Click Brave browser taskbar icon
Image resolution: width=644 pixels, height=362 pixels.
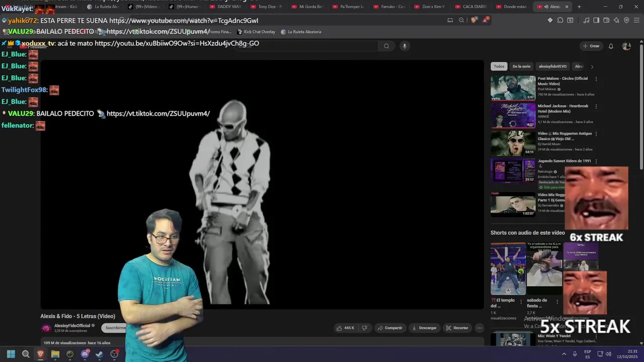[40, 354]
